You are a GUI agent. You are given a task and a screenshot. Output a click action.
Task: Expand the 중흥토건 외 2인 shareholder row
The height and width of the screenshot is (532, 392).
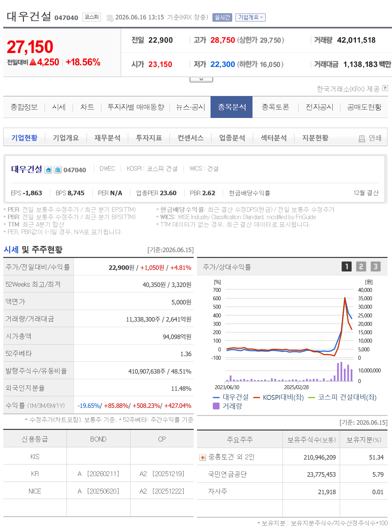click(202, 457)
